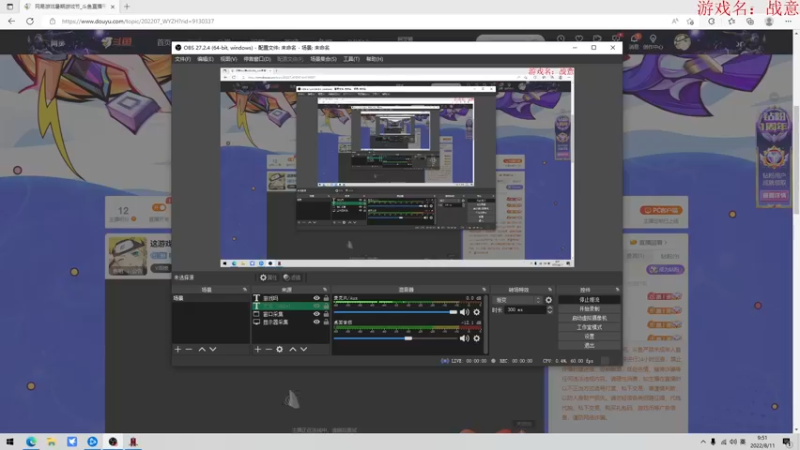
Task: Hide the 窗口采集 source
Action: pyautogui.click(x=316, y=314)
